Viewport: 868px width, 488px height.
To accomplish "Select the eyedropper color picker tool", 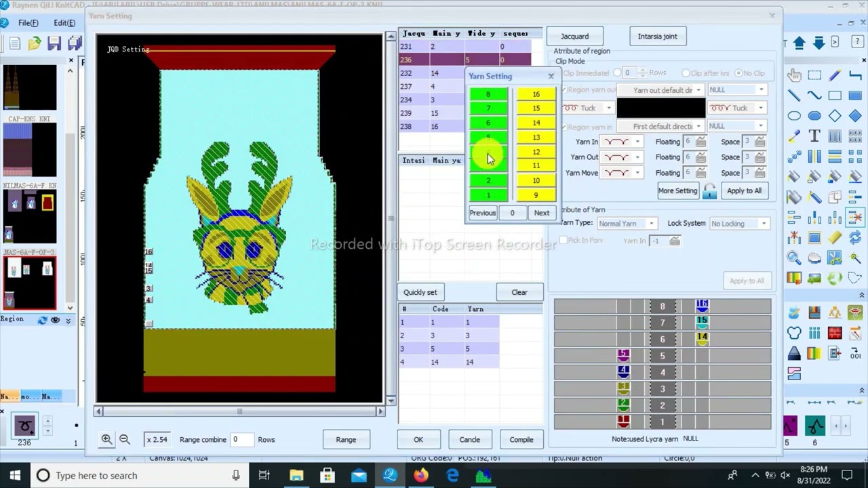I will pyautogui.click(x=794, y=136).
